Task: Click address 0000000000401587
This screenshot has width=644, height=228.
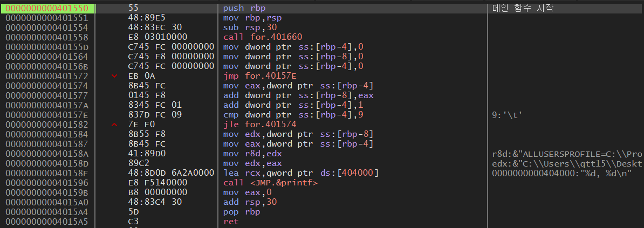Action: tap(48, 144)
